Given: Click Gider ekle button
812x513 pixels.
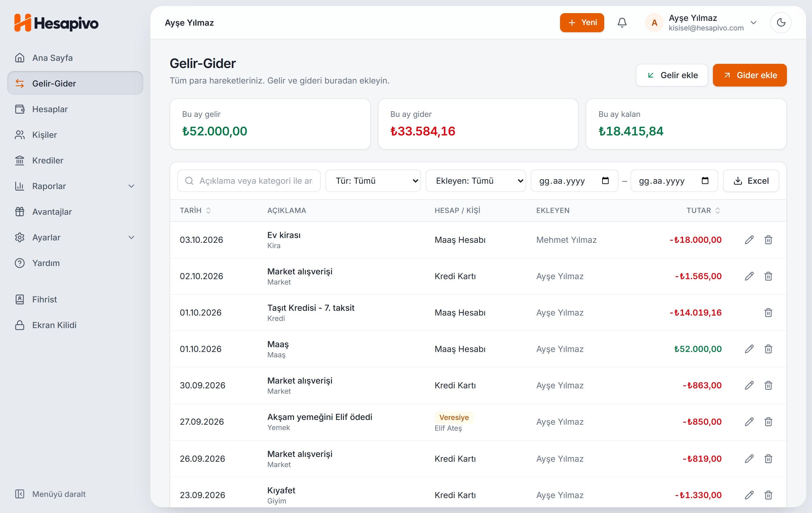Looking at the screenshot, I should pos(750,75).
